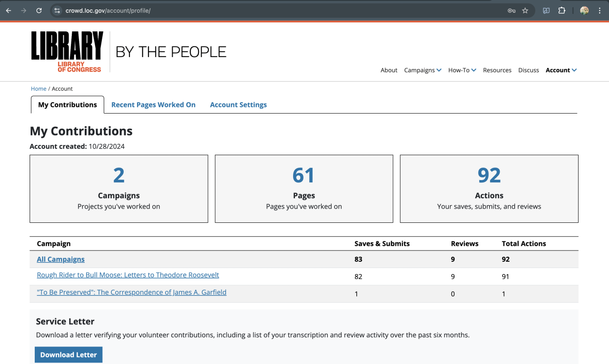
Task: Bookmark this page with the star icon
Action: [x=525, y=10]
